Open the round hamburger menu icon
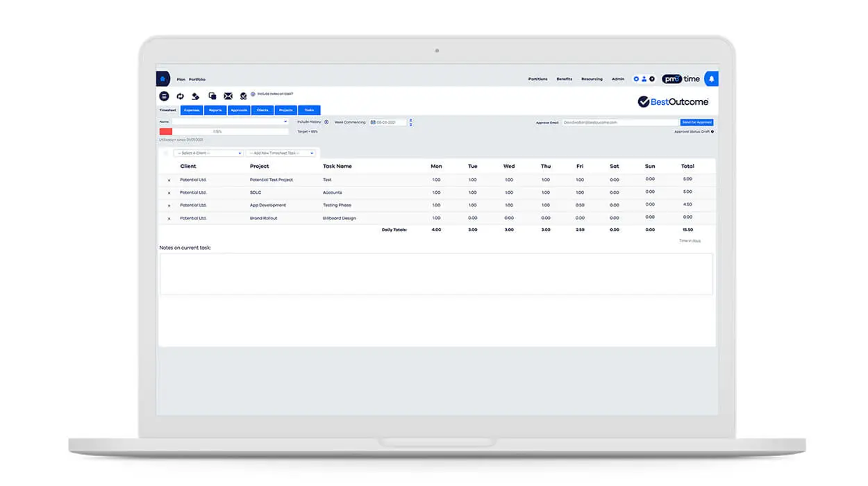Image resolution: width=868 pixels, height=486 pixels. pyautogui.click(x=164, y=96)
